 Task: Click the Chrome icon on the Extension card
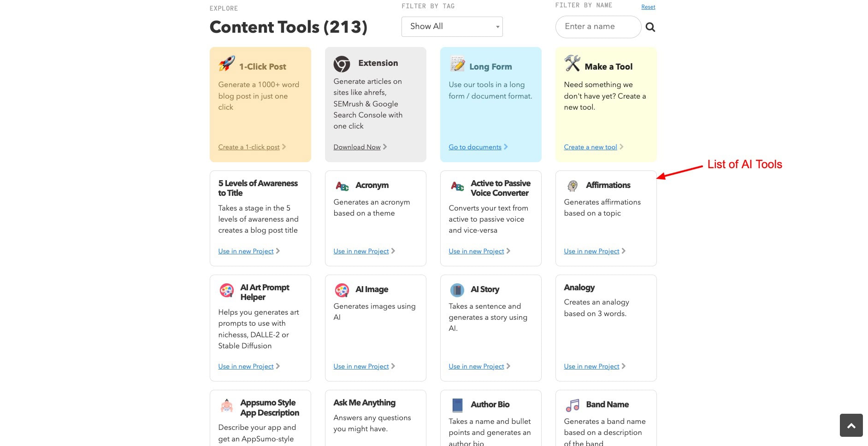[x=342, y=64]
